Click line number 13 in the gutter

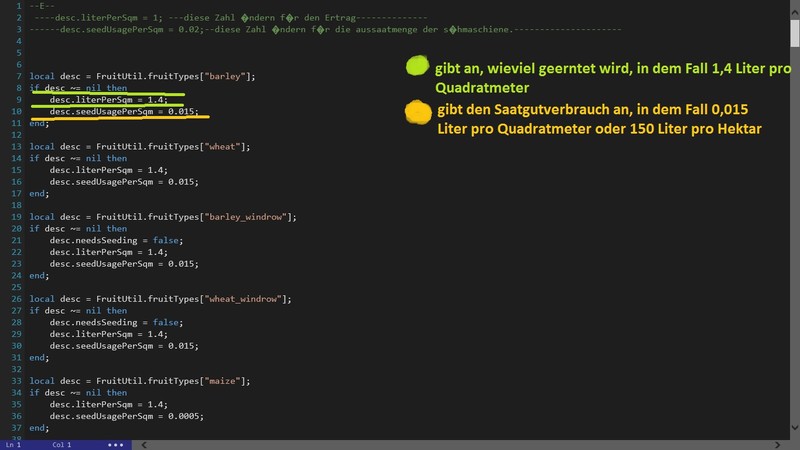pyautogui.click(x=16, y=146)
